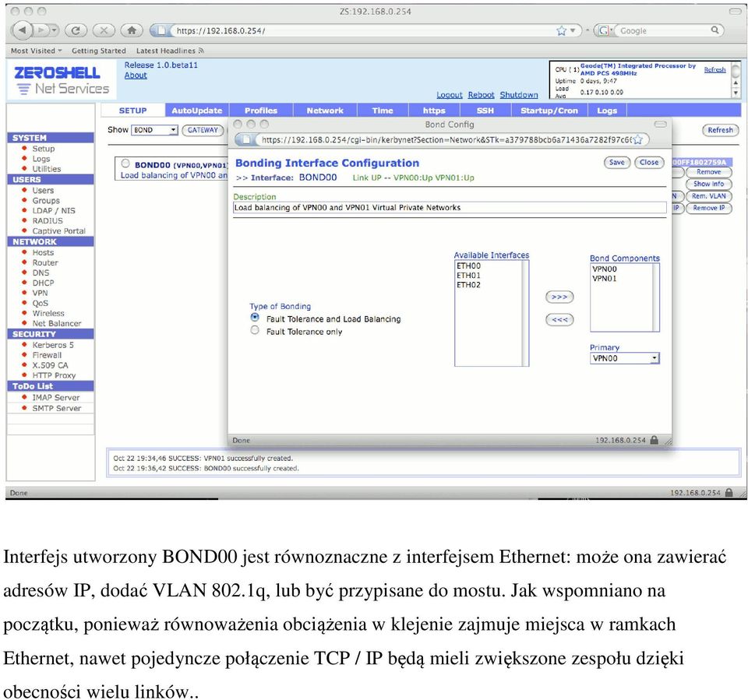Image resolution: width=748 pixels, height=700 pixels.
Task: Click the main browser URL address field
Action: tap(362, 30)
